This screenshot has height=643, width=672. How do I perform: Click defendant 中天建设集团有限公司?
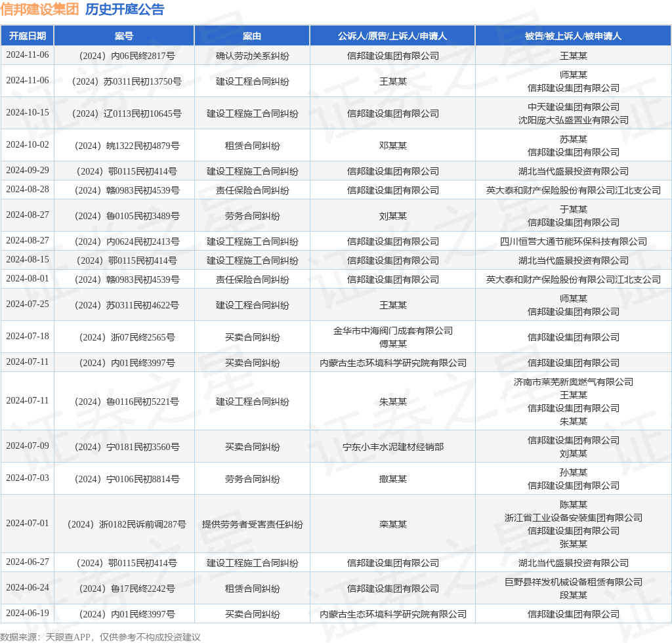click(x=573, y=107)
